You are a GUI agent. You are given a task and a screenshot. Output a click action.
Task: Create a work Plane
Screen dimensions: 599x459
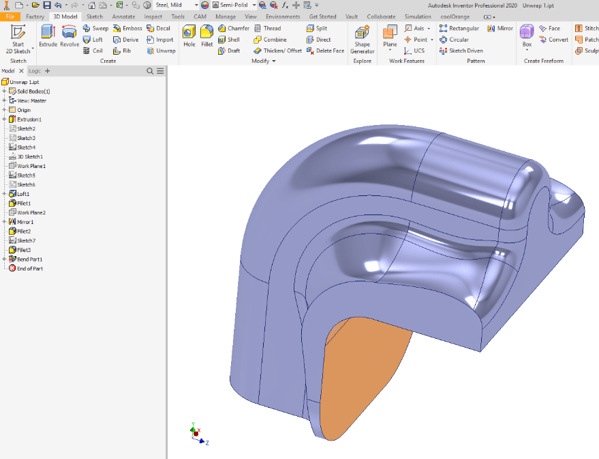pos(390,37)
